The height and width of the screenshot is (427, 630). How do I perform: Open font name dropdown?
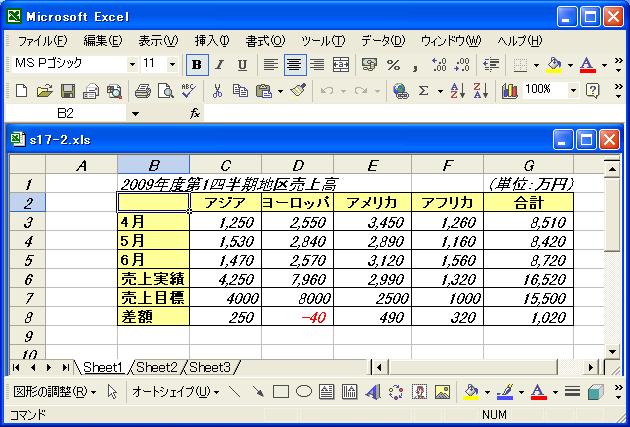tap(132, 64)
